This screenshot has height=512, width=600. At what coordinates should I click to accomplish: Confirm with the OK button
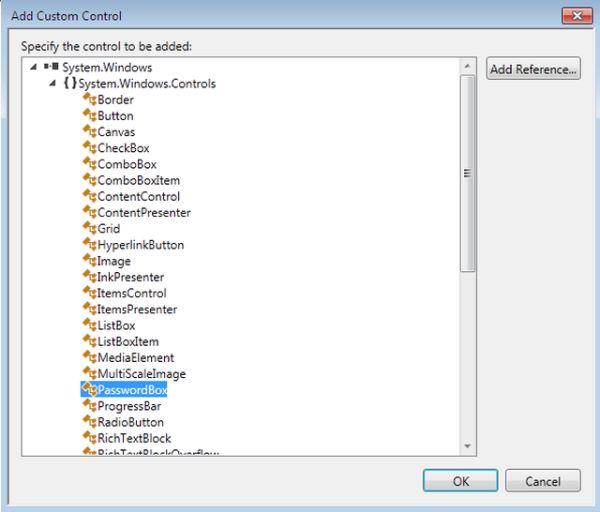(460, 481)
